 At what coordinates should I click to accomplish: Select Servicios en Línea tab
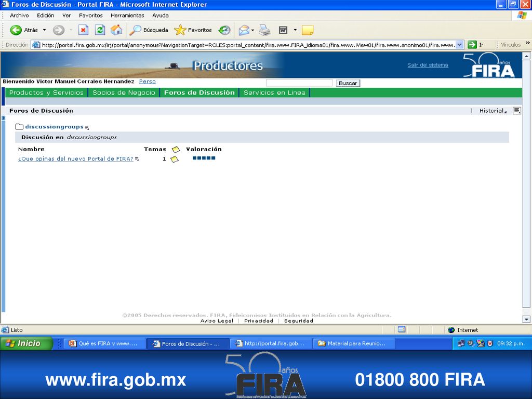274,92
